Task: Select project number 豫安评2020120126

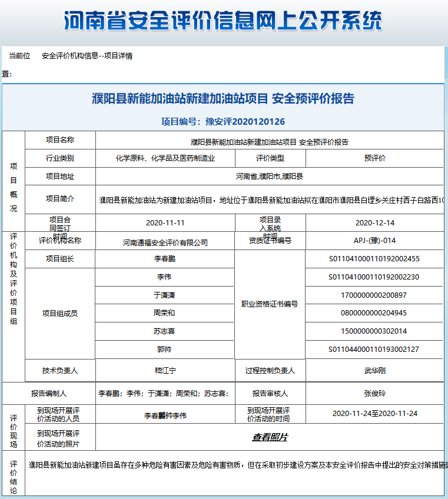Action: pyautogui.click(x=245, y=122)
